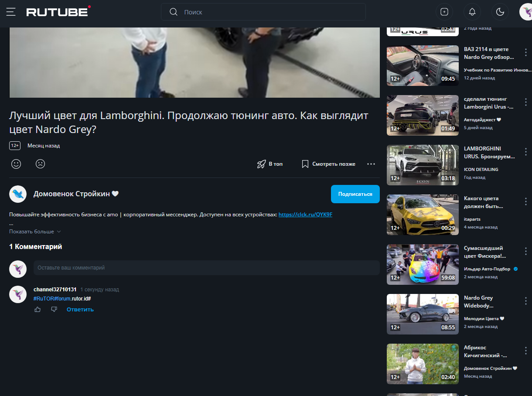Viewport: 532px width, 396px height.
Task: Click the RUTUBE logo
Action: 58,12
